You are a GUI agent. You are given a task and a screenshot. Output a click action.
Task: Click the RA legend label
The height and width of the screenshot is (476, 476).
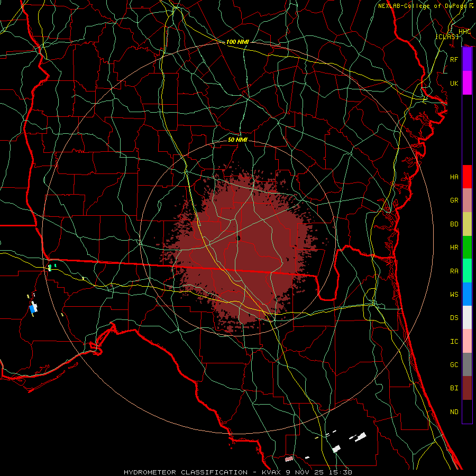point(454,271)
